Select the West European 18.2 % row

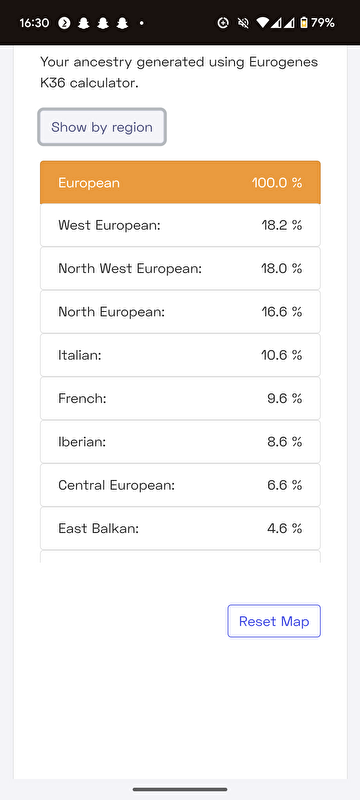(x=181, y=225)
